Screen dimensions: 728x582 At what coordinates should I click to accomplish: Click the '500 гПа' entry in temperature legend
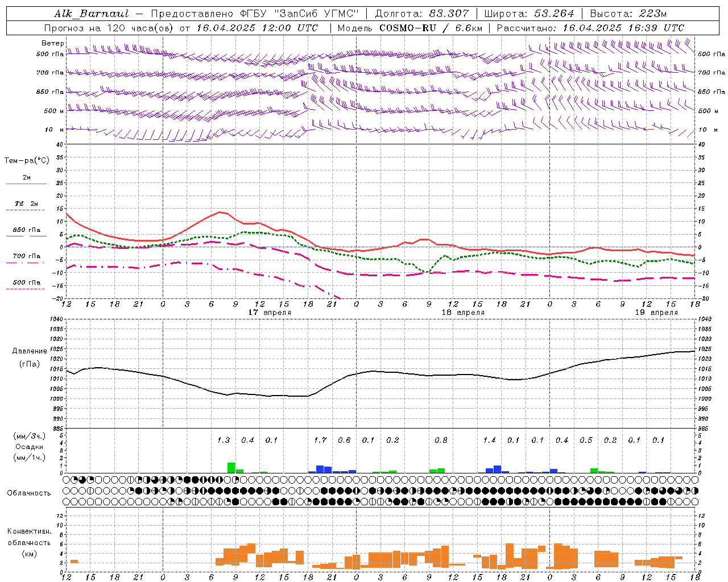coord(27,282)
